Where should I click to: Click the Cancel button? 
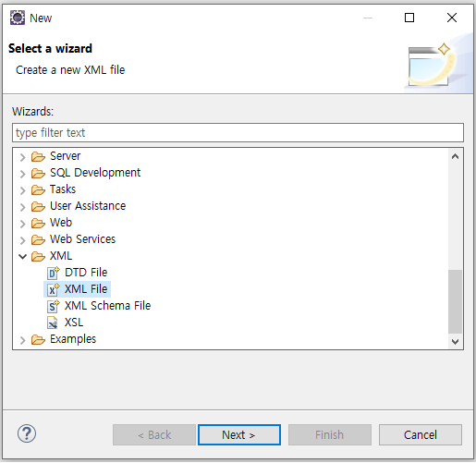tap(421, 434)
